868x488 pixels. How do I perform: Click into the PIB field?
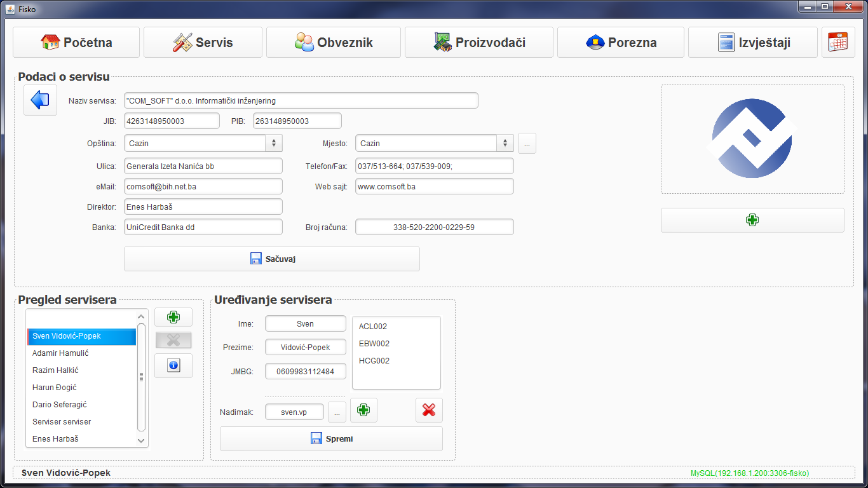point(297,121)
